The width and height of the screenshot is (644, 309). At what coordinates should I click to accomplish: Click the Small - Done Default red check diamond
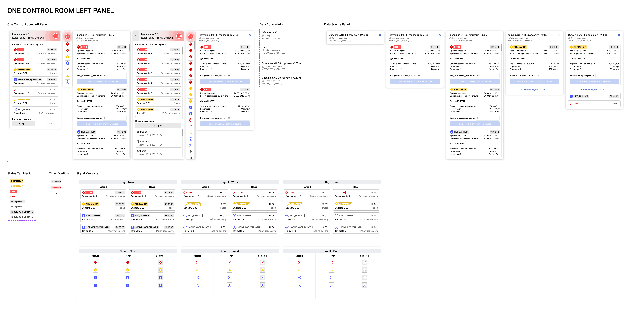click(x=299, y=262)
